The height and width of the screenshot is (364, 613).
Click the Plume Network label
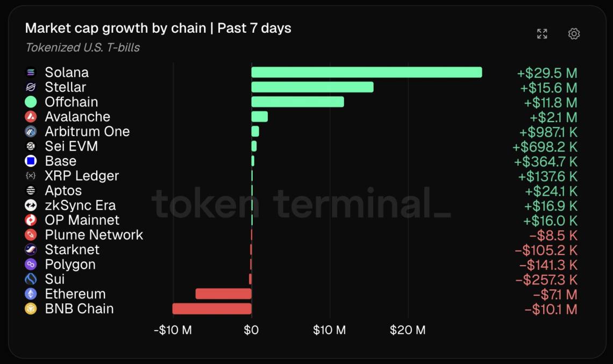[x=94, y=235]
